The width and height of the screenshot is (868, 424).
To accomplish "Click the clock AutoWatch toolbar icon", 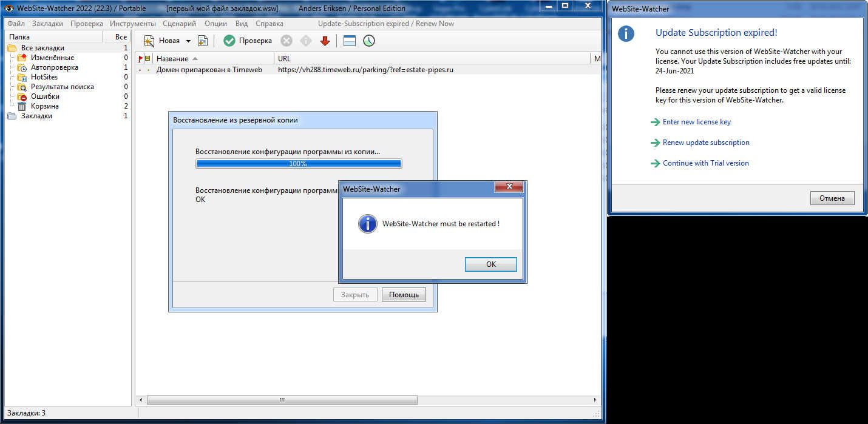I will coord(369,41).
